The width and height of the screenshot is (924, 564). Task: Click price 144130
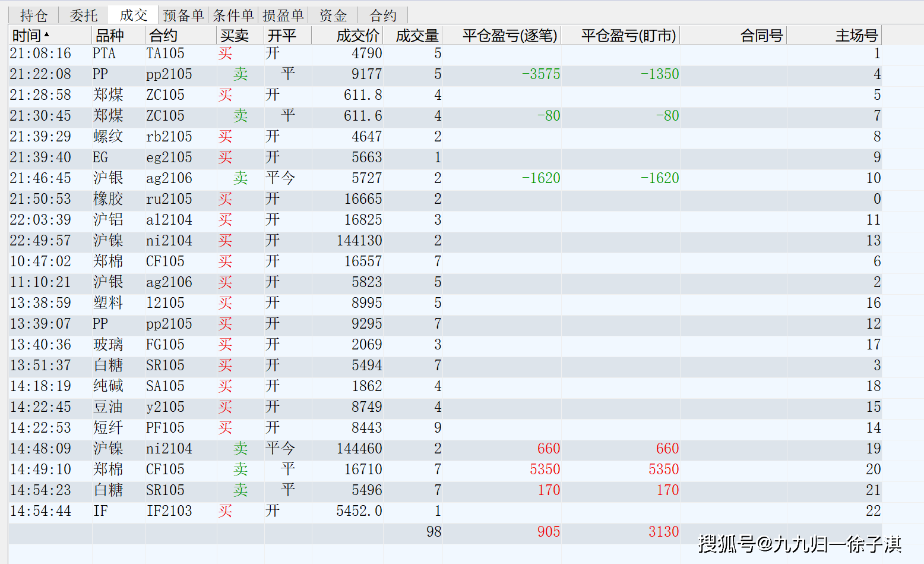[359, 241]
